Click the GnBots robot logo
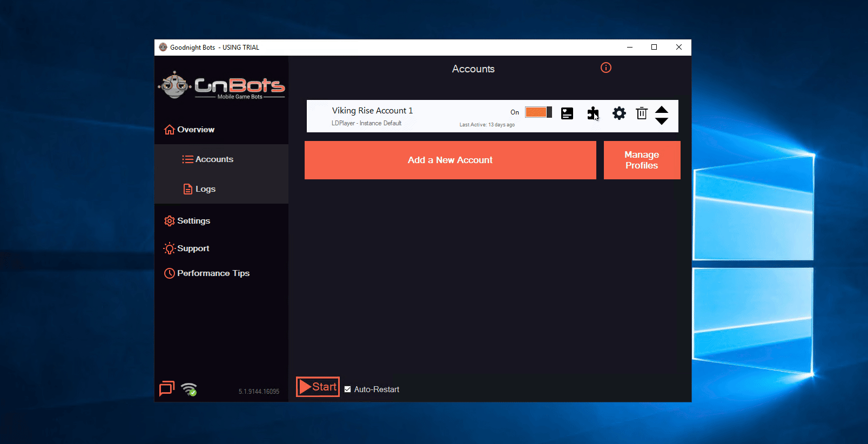This screenshot has width=868, height=444. pyautogui.click(x=221, y=85)
